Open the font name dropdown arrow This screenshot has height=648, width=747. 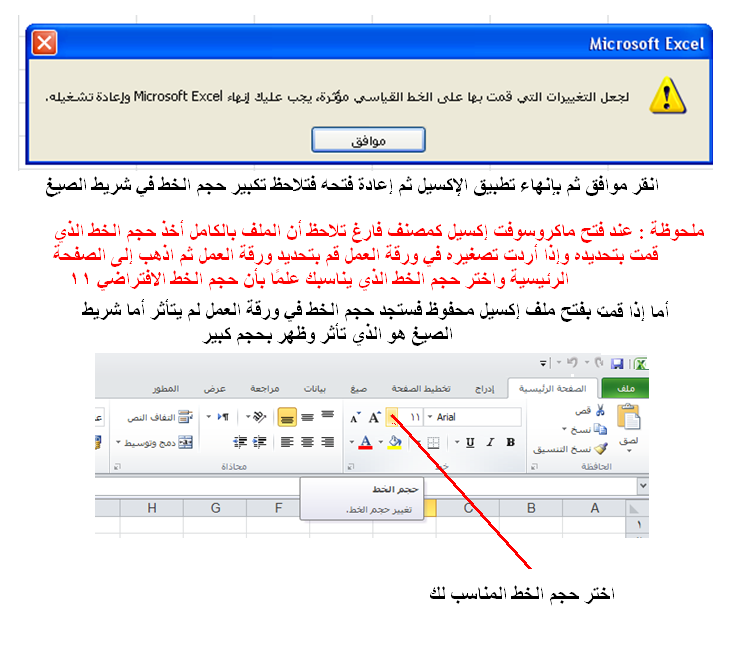429,417
